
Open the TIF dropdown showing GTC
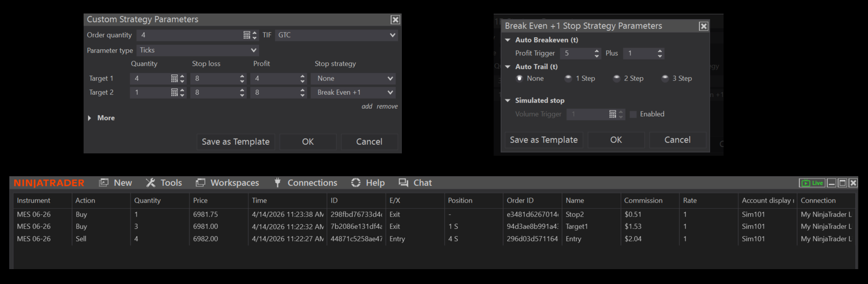click(x=336, y=35)
